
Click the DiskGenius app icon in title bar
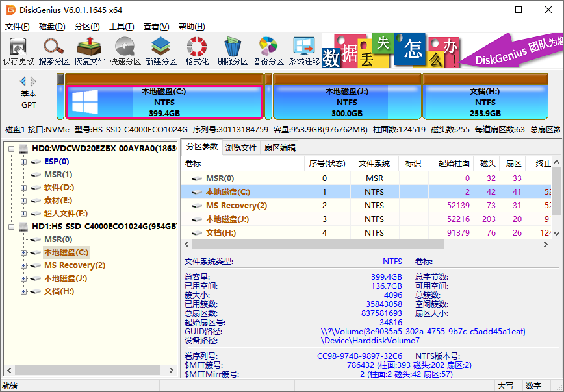(x=11, y=10)
